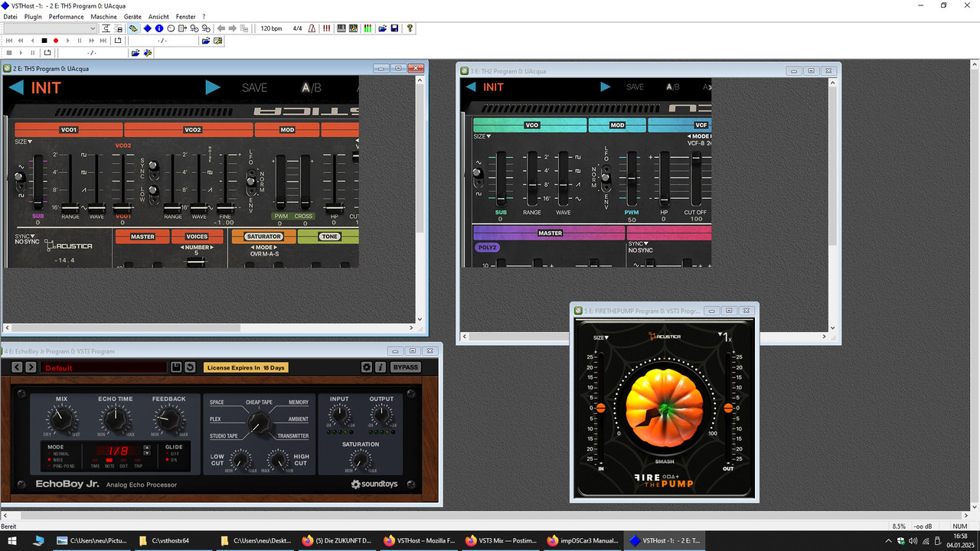Open the Datei menu
980x551 pixels.
tap(10, 16)
